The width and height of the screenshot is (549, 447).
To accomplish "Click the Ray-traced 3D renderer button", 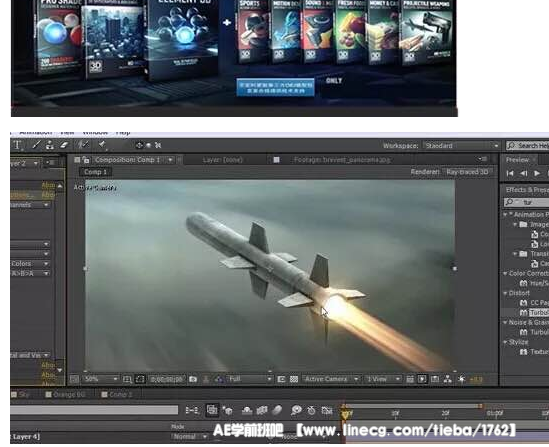I will [x=467, y=172].
